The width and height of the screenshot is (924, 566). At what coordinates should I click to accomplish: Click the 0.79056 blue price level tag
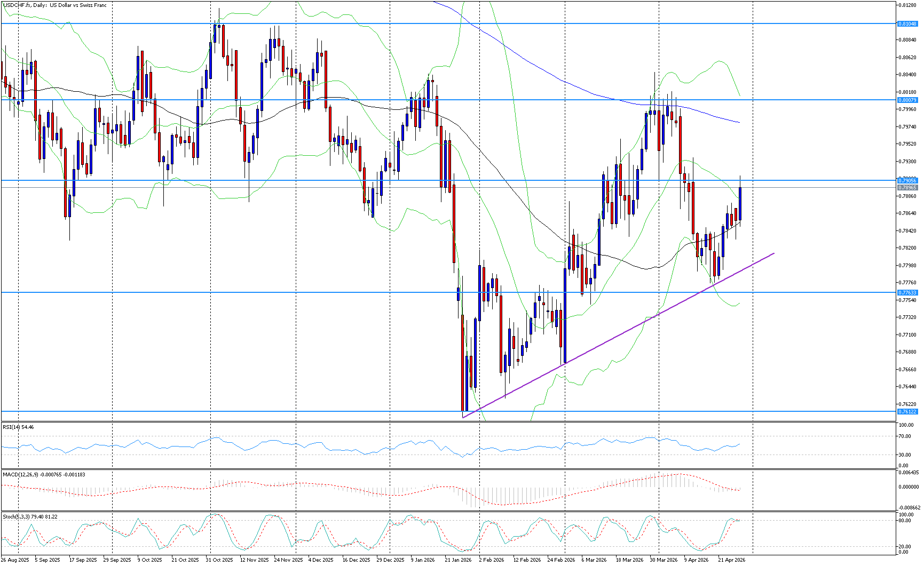(907, 181)
